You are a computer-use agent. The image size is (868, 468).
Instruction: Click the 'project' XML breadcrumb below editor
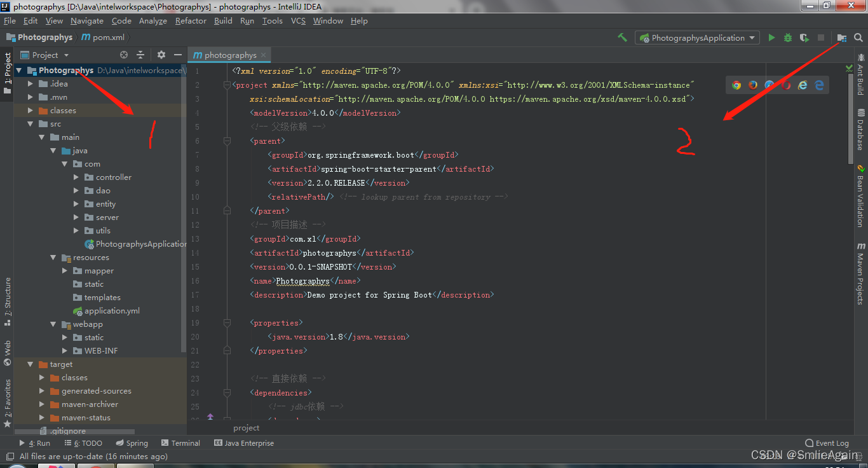pos(246,428)
